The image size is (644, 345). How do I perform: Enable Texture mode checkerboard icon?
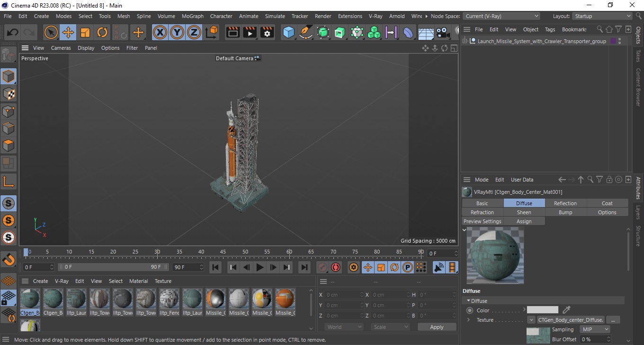coord(9,94)
